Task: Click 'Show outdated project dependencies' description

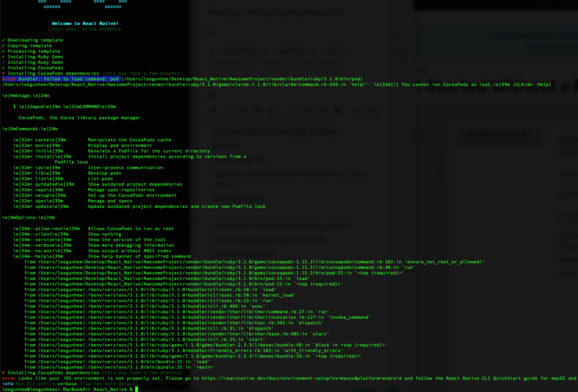Action: coord(135,185)
